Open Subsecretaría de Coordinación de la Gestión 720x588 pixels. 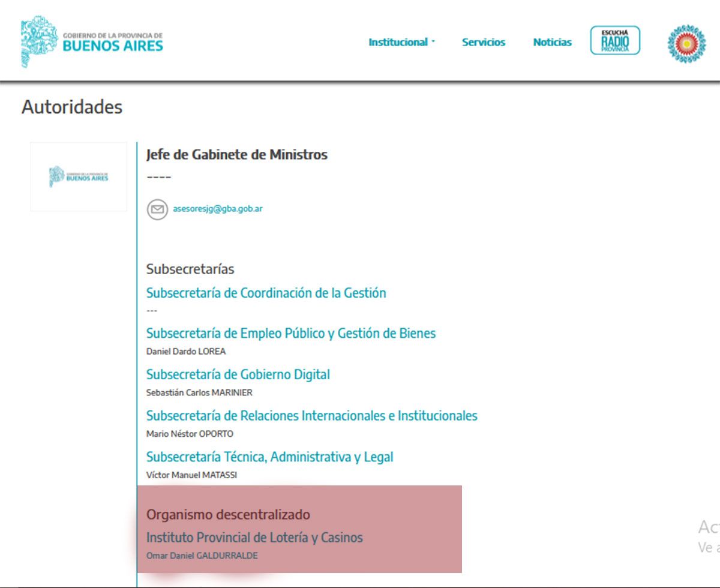(266, 293)
